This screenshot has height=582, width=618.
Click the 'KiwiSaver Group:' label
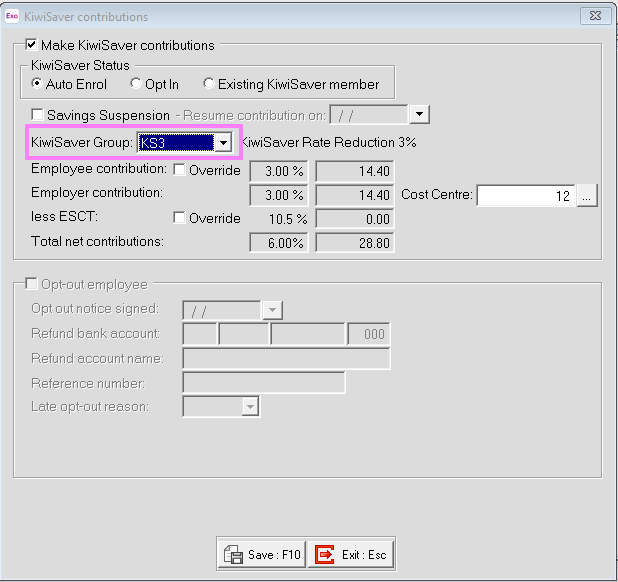[82, 142]
